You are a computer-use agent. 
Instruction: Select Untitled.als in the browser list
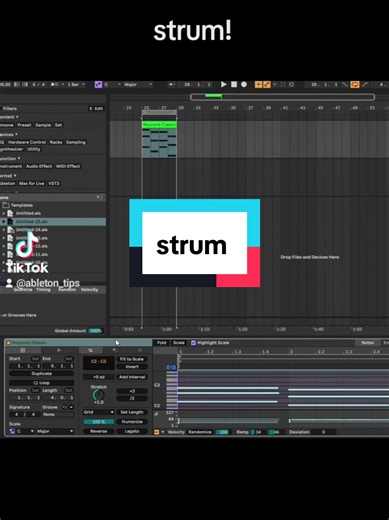(x=28, y=213)
